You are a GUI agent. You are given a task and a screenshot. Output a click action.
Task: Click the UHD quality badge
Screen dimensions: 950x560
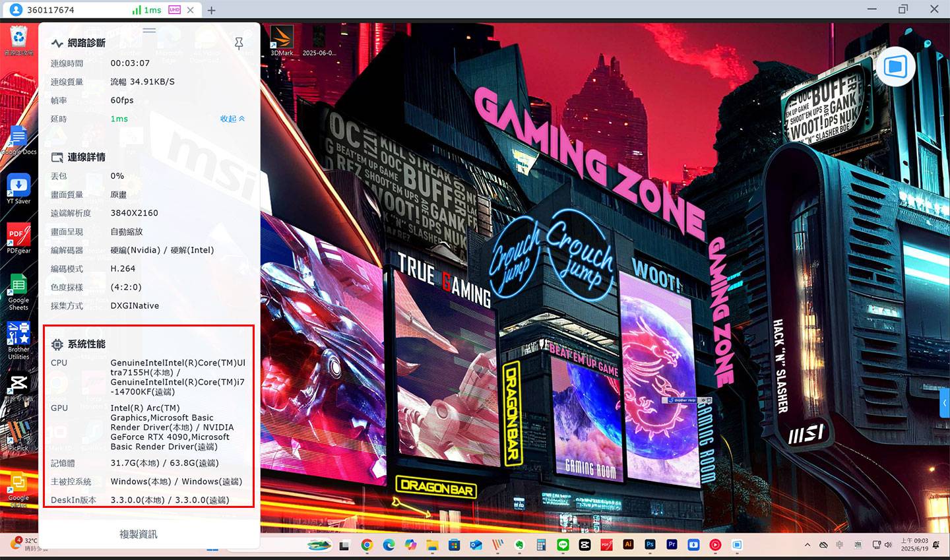click(174, 10)
